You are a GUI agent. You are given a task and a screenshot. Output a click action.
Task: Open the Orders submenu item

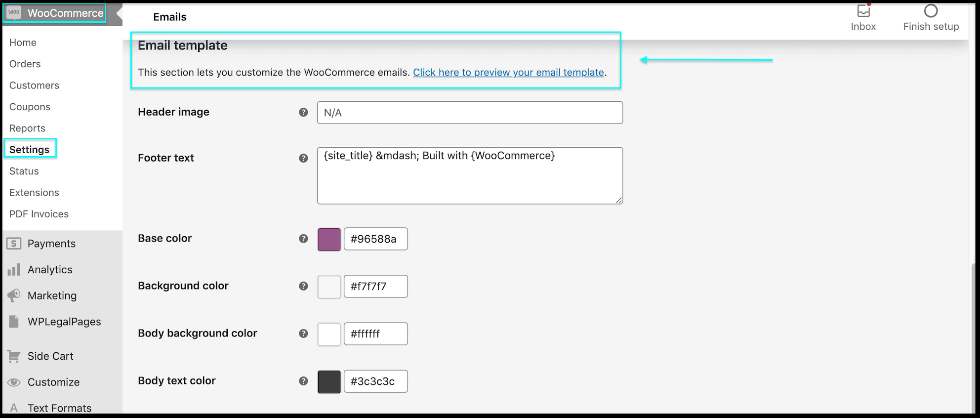click(25, 64)
